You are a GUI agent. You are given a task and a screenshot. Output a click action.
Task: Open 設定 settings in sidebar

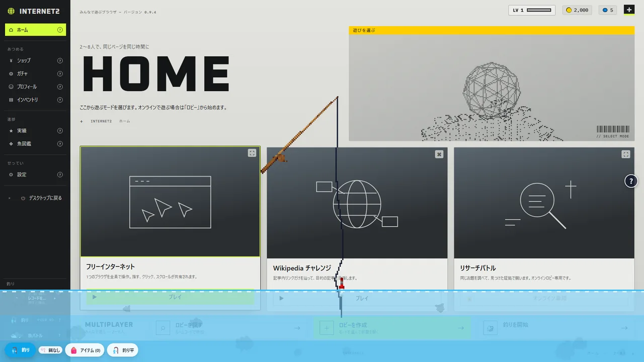pos(36,174)
